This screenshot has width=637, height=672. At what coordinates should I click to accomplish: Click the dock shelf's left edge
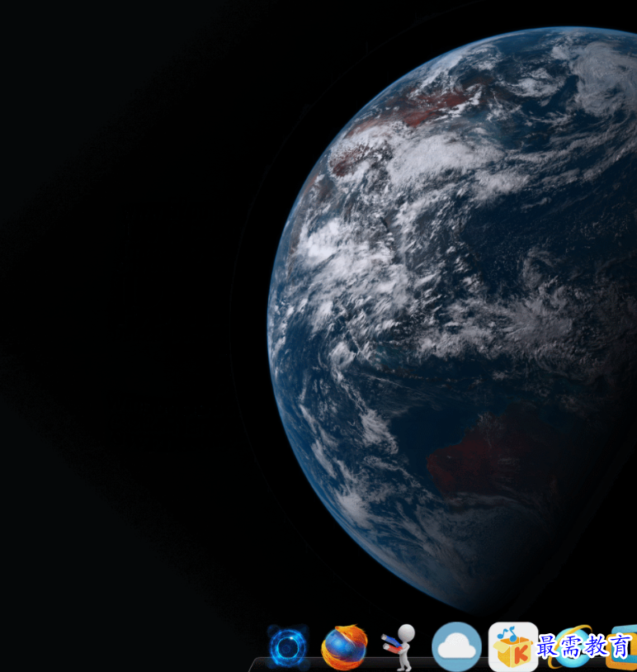coord(254,663)
